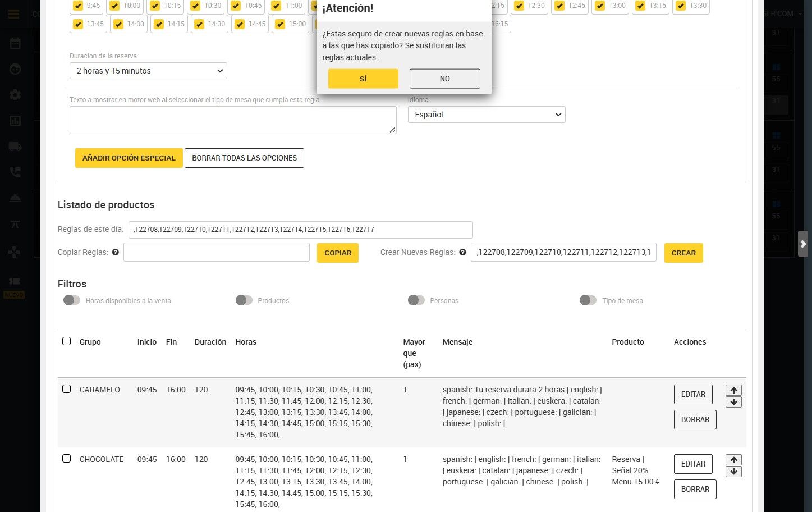This screenshot has height=512, width=812.
Task: Open the settings gear icon in sidebar
Action: tap(15, 94)
